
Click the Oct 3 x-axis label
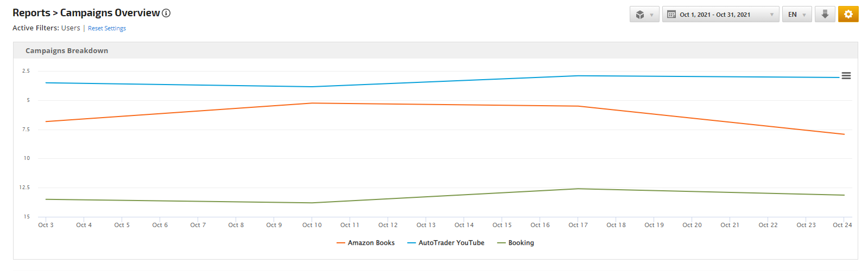point(46,225)
